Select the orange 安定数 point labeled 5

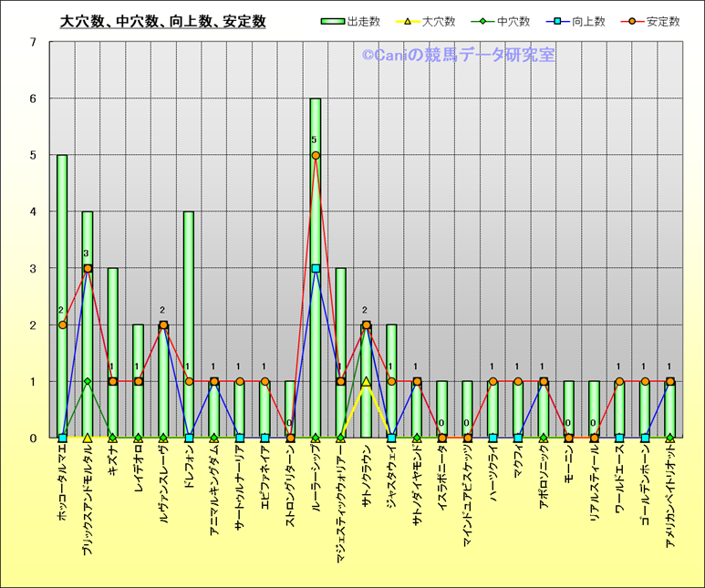(316, 156)
